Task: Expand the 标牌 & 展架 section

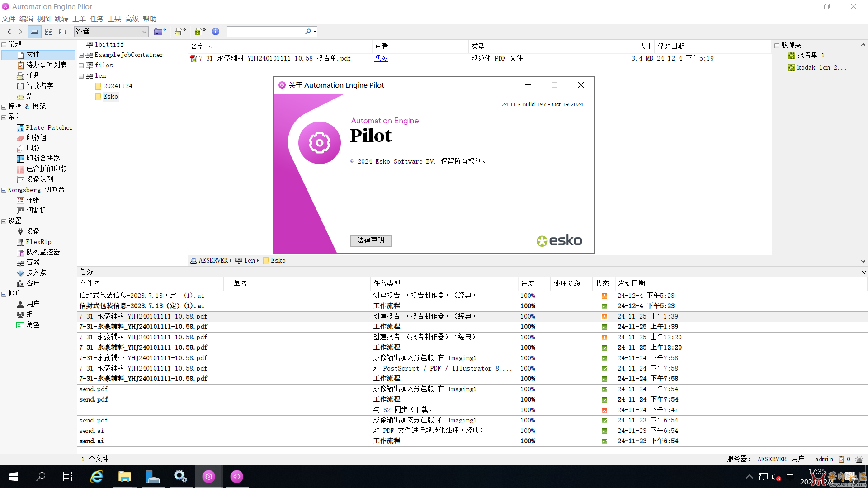Action: (x=4, y=107)
